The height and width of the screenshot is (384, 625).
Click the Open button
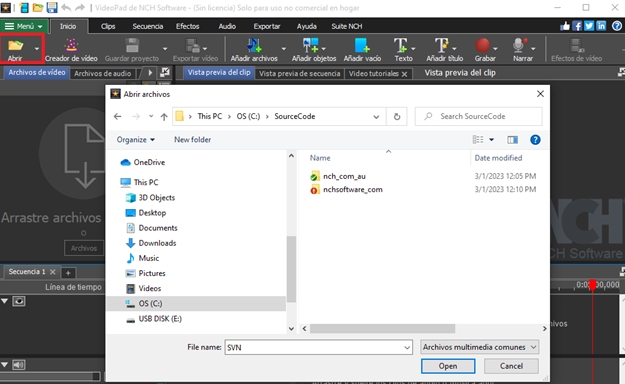[x=448, y=366]
